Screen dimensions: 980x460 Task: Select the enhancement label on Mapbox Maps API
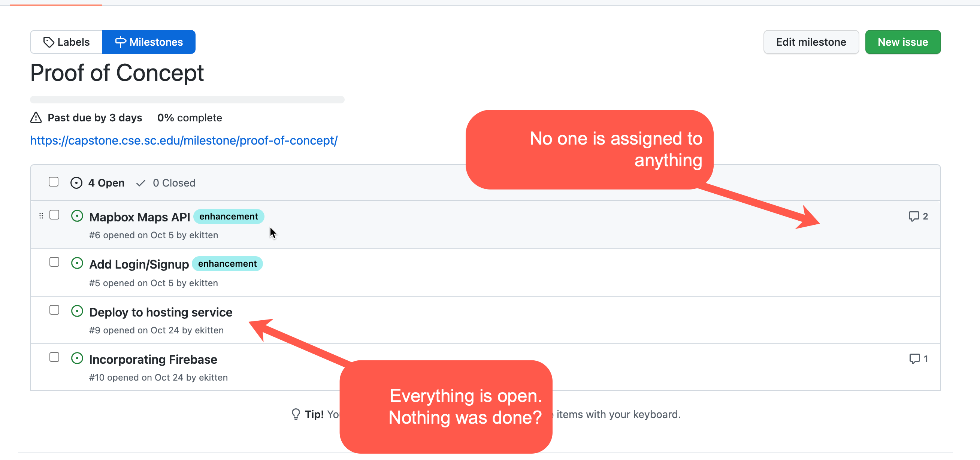pos(229,216)
